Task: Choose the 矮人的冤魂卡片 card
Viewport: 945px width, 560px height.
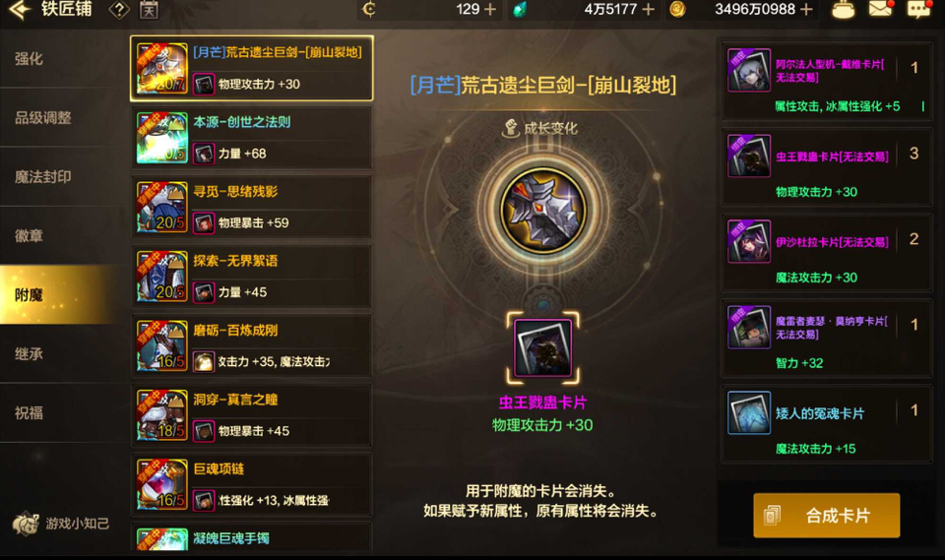Action: 827,423
